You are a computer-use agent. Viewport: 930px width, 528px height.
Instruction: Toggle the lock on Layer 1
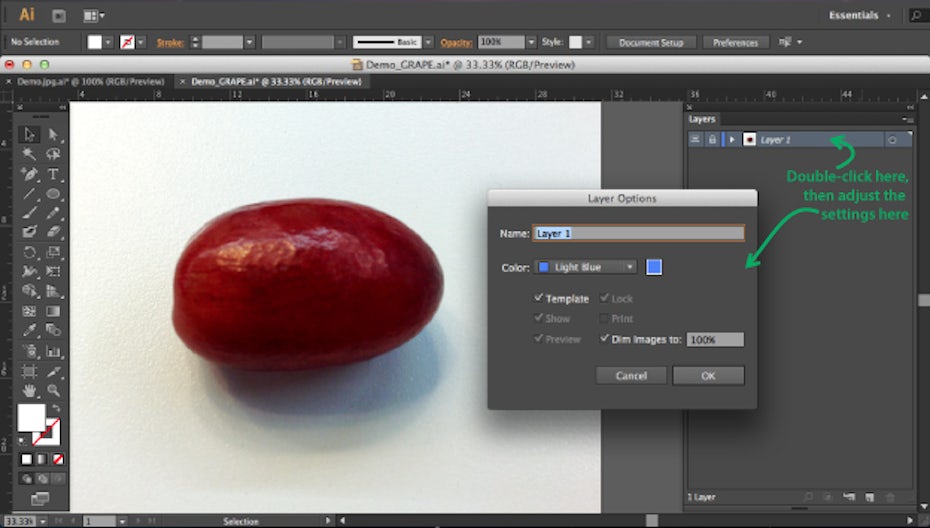tap(712, 140)
